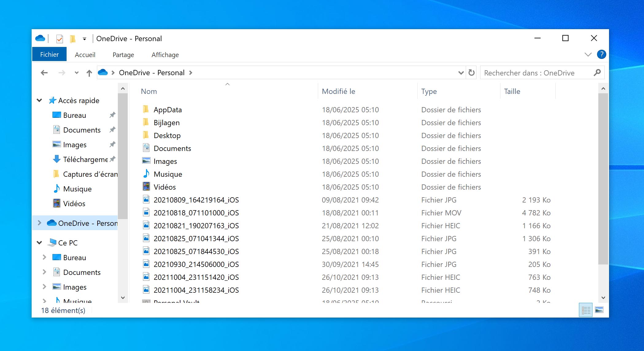Click the MOV icon of 20210818_071101000_iOS
The height and width of the screenshot is (351, 644).
click(x=146, y=212)
